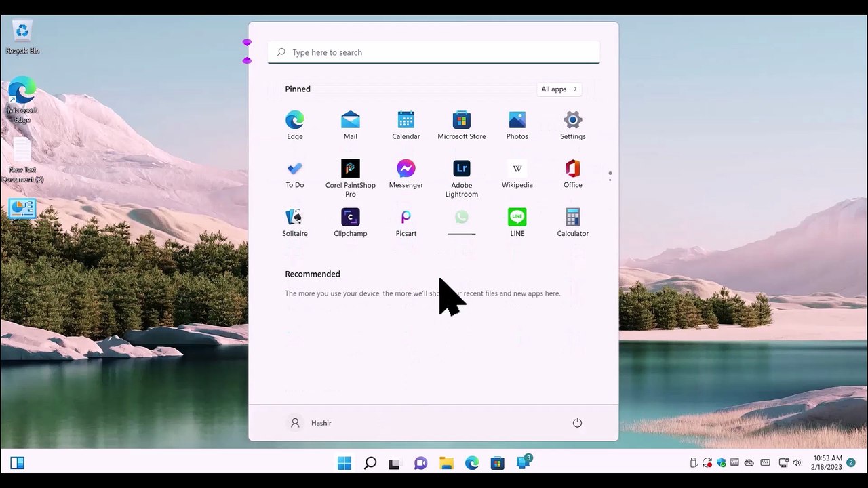Screen dimensions: 868x488
Task: Open the pinned Edge app in Start menu
Action: click(x=294, y=125)
